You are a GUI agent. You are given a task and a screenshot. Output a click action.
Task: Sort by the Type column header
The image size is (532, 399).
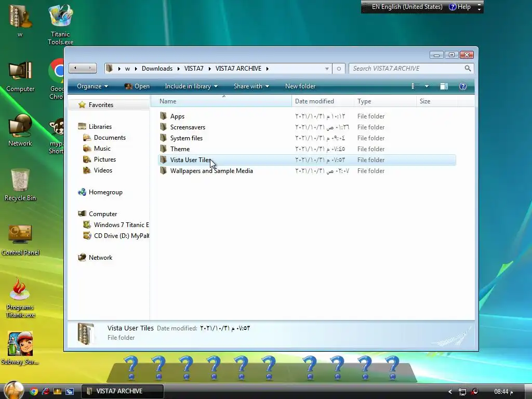click(385, 101)
